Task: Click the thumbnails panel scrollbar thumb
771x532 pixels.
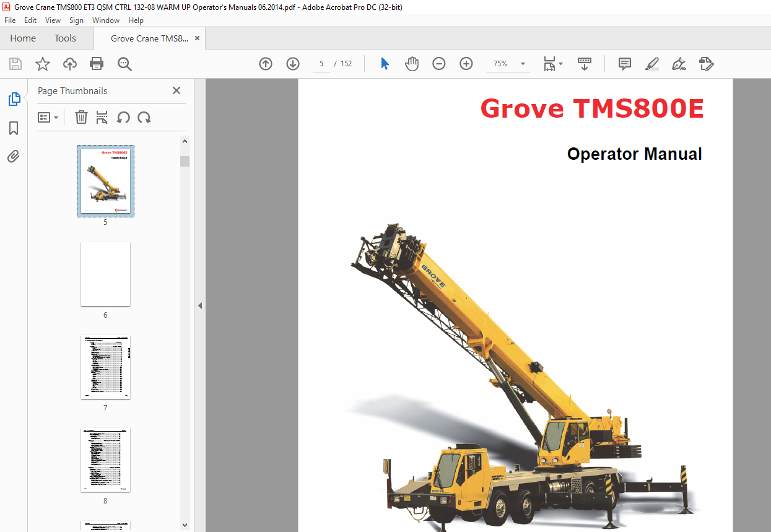Action: tap(185, 162)
